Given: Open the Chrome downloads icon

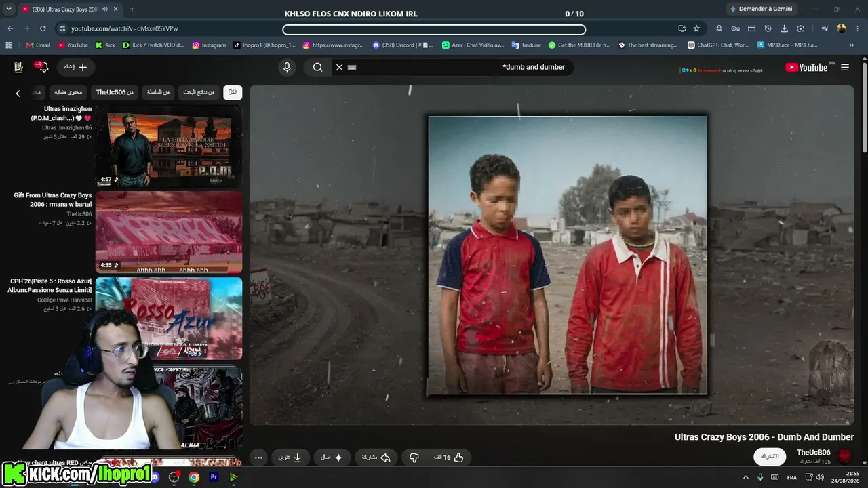Looking at the screenshot, I should coord(785,28).
